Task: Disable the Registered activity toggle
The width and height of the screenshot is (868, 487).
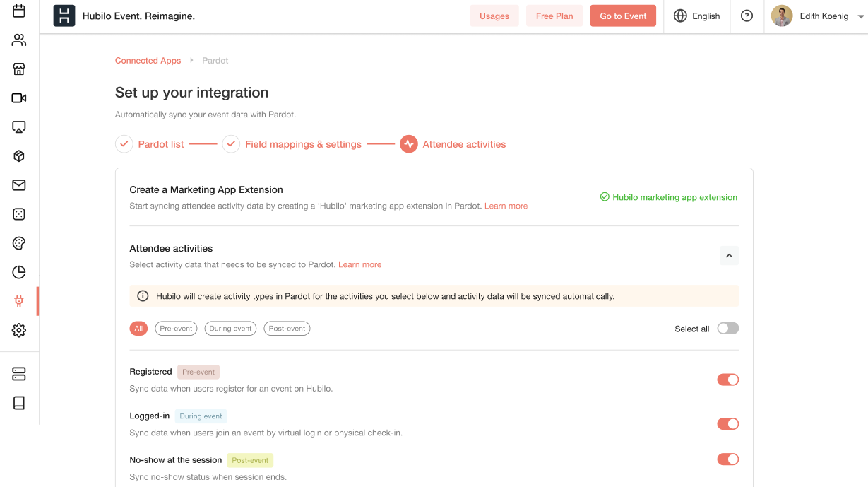Action: click(728, 380)
